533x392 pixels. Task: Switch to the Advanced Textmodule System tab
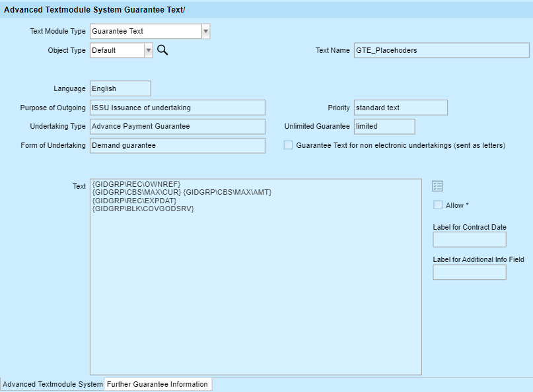tap(53, 384)
